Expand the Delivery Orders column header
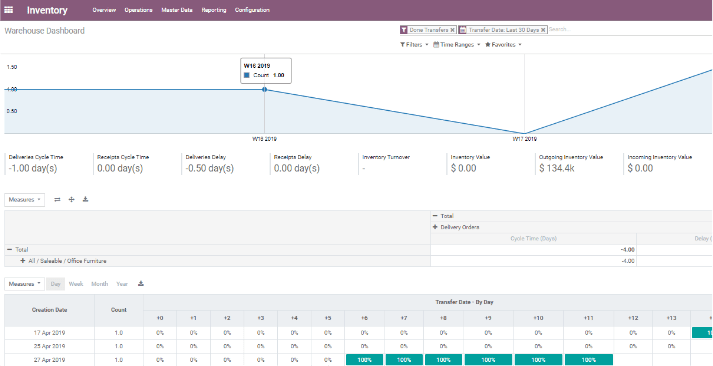713x366 pixels. [x=456, y=227]
